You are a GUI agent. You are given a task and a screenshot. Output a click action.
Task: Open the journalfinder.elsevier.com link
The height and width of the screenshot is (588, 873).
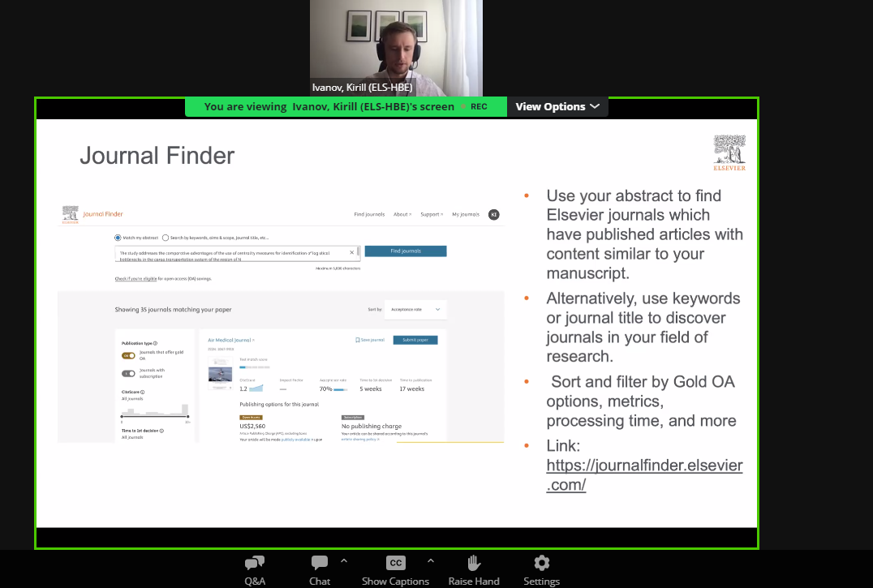pyautogui.click(x=644, y=474)
